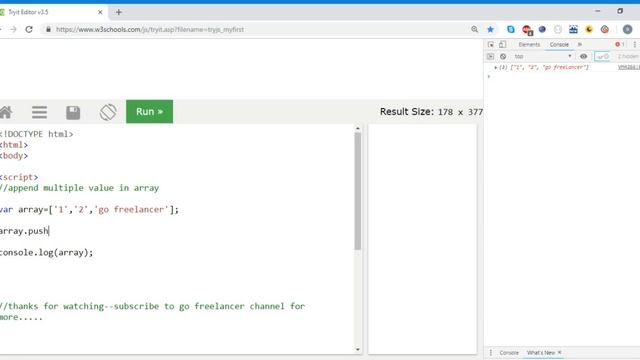Image resolution: width=640 pixels, height=360 pixels.
Task: Open the DevTools error counter
Action: pyautogui.click(x=620, y=44)
